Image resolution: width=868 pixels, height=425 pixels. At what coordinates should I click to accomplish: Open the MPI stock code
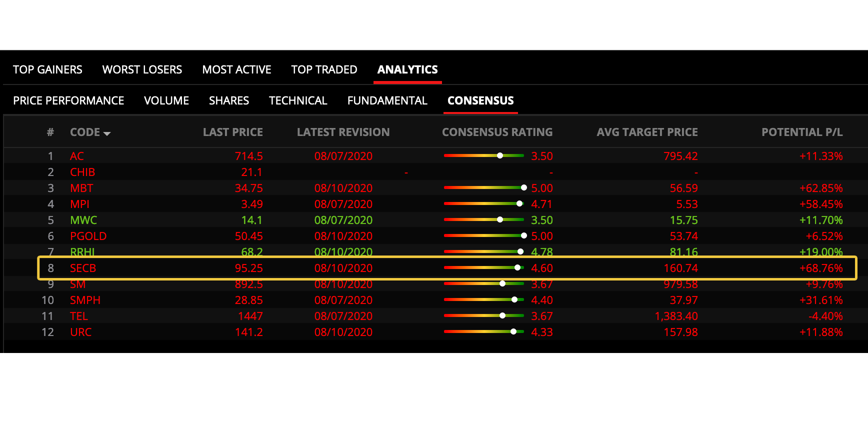click(79, 204)
